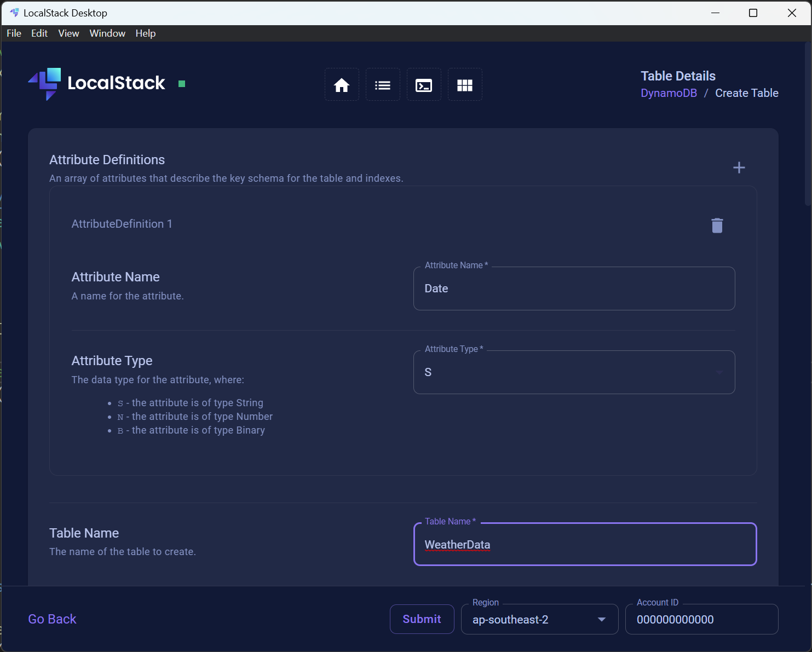This screenshot has height=652, width=812.
Task: Focus the Attribute Name field containing Date
Action: 574,289
